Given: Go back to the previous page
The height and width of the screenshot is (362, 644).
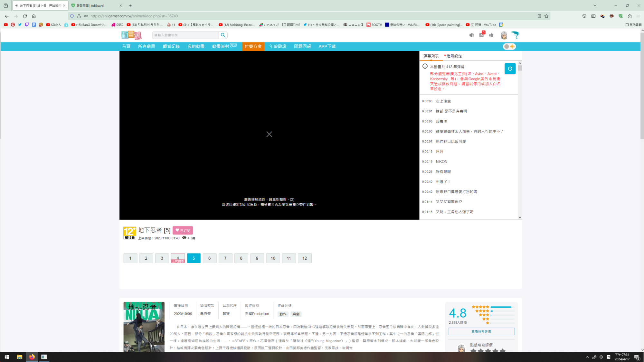Looking at the screenshot, I should click(7, 16).
